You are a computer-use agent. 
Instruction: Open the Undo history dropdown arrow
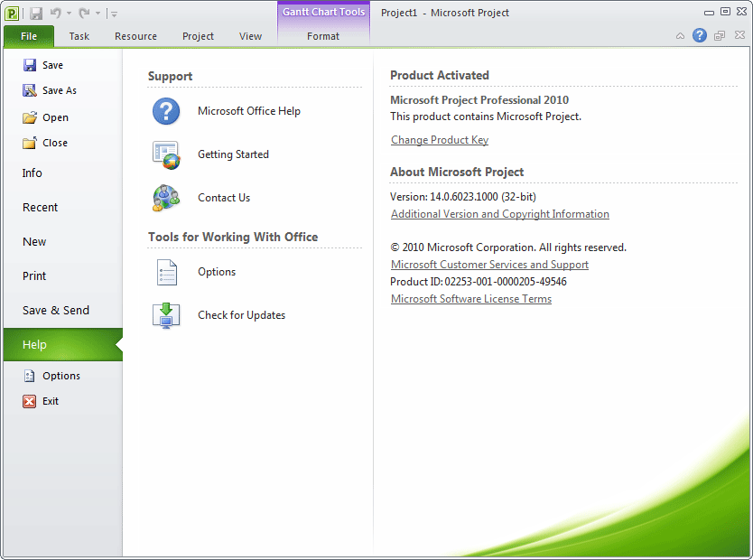(70, 14)
